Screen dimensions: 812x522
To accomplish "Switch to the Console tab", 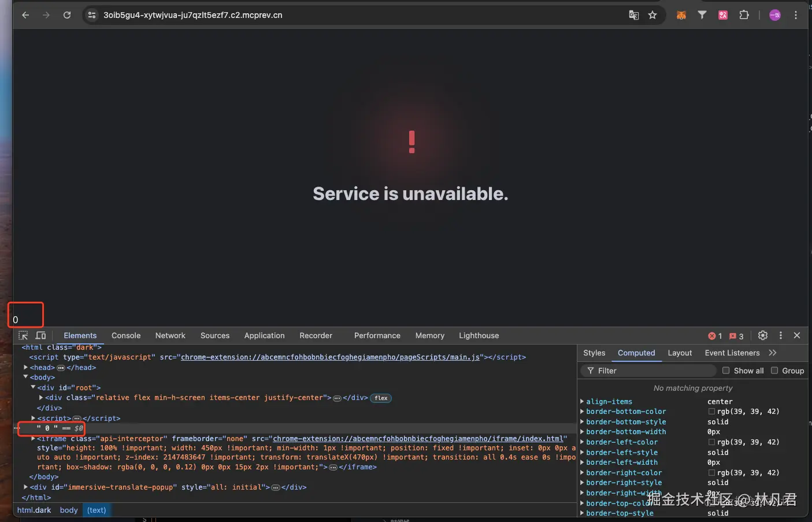I will (126, 335).
